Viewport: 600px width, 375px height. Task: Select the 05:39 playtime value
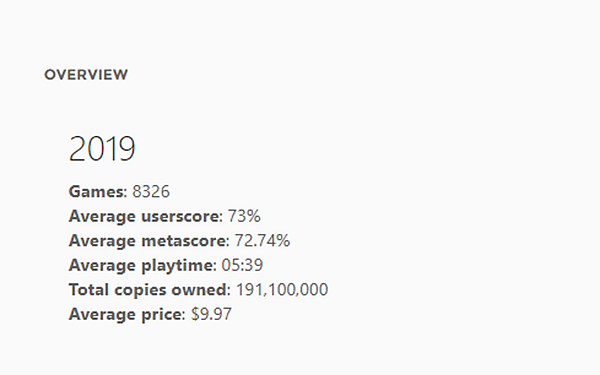(242, 265)
